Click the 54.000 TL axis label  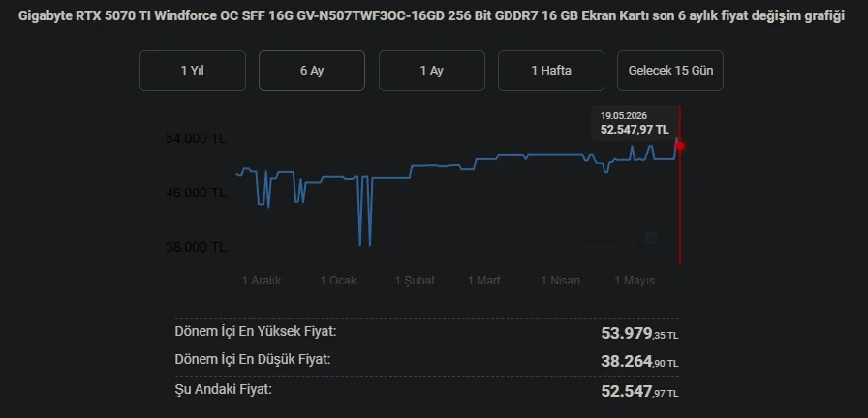pos(196,138)
